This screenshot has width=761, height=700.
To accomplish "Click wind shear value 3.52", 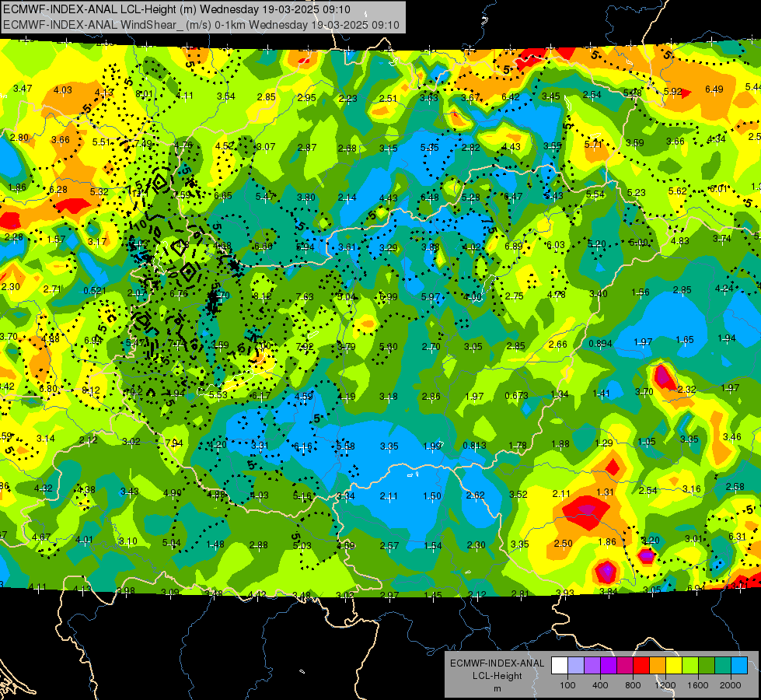I will [x=518, y=494].
